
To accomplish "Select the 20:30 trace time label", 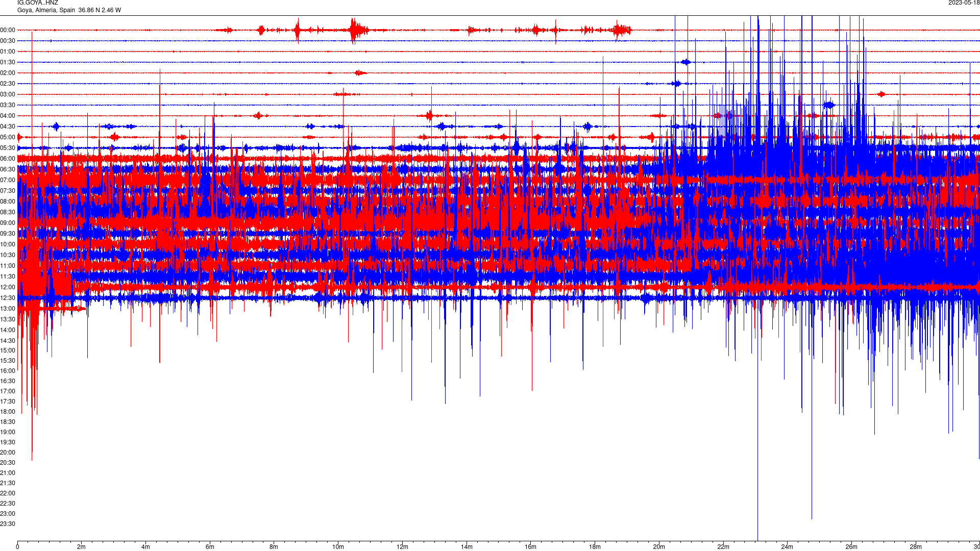I will pyautogui.click(x=8, y=463).
